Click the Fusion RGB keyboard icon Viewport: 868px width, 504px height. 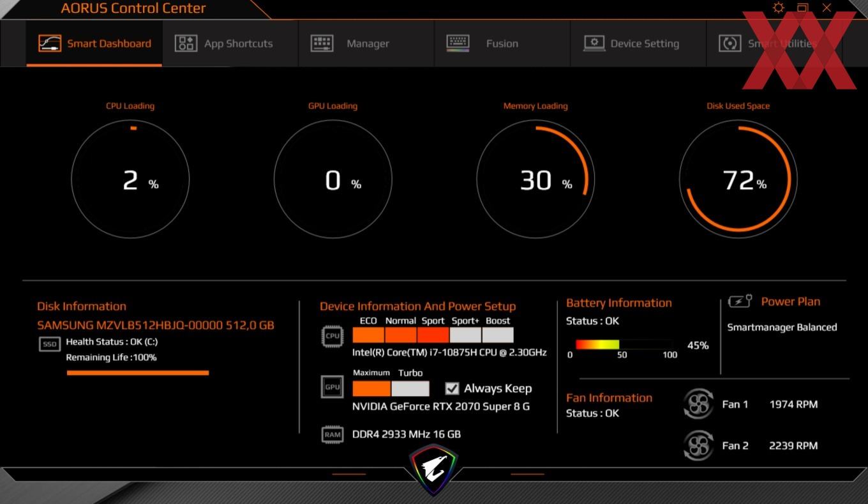458,43
